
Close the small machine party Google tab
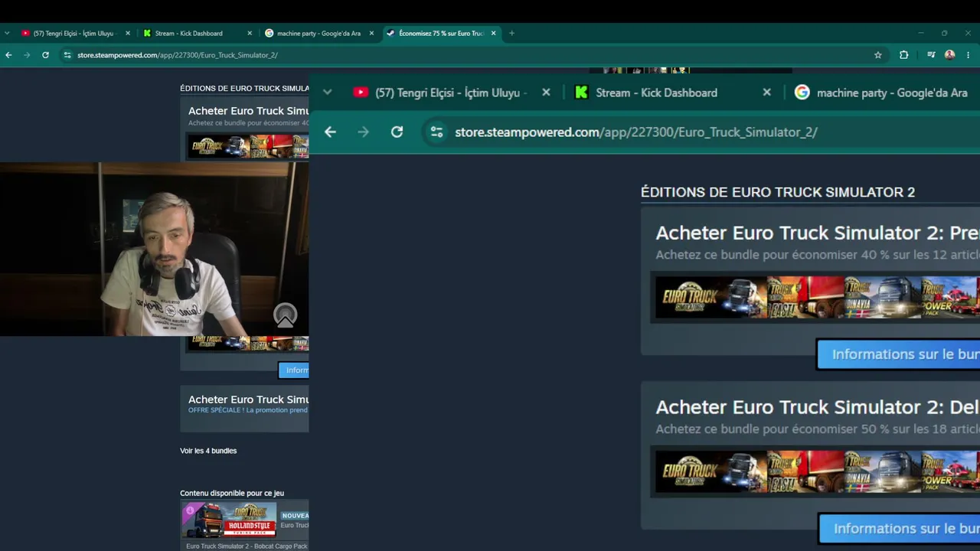(371, 33)
